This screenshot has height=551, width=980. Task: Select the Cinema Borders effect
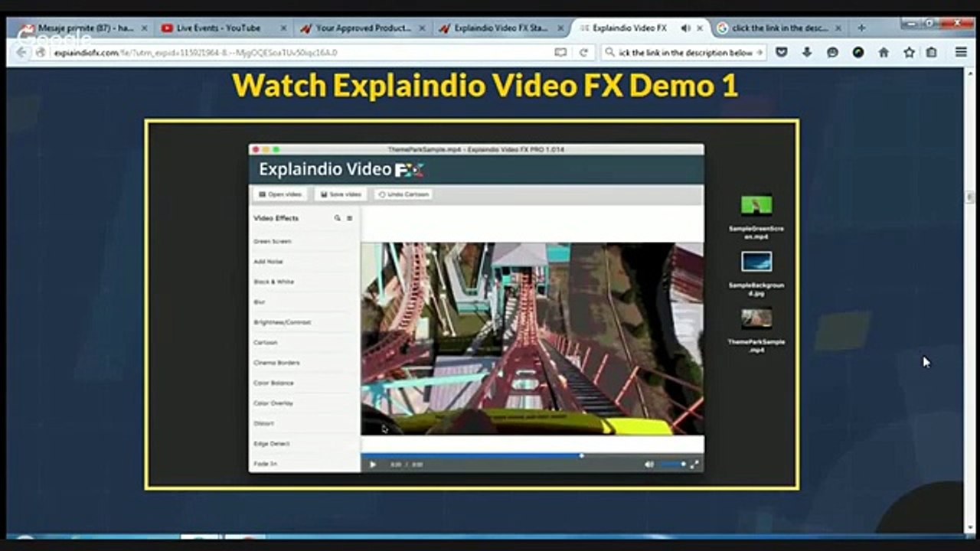[305, 363]
